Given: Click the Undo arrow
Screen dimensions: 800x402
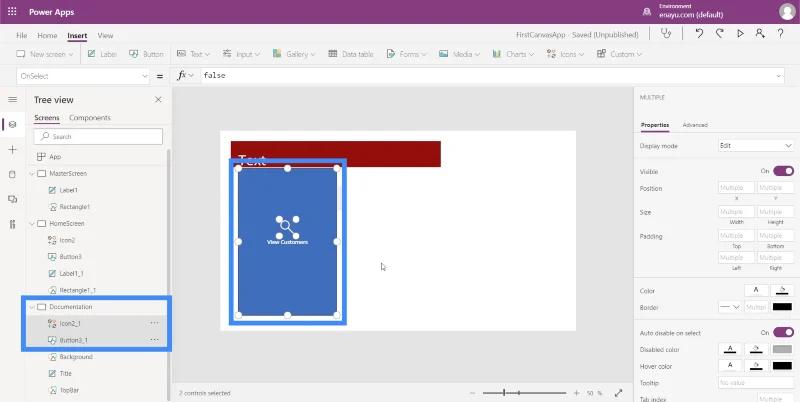Looking at the screenshot, I should click(x=699, y=34).
